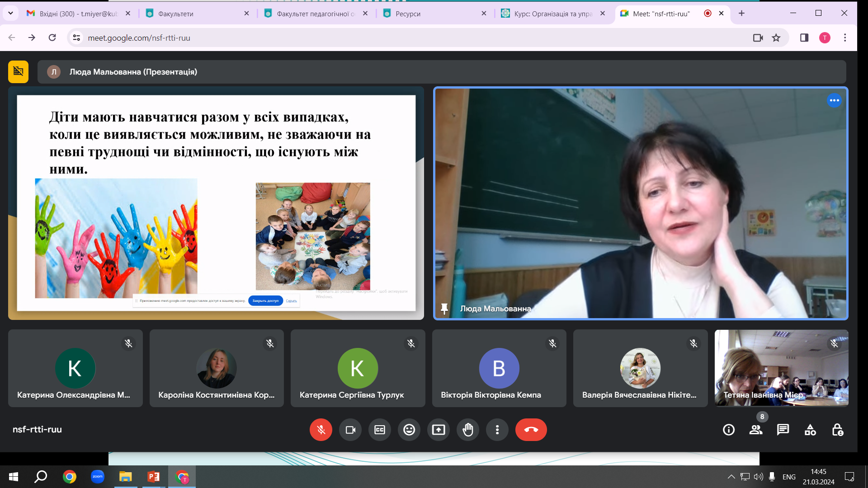
Task: Open the emoji reactions panel
Action: point(409,430)
